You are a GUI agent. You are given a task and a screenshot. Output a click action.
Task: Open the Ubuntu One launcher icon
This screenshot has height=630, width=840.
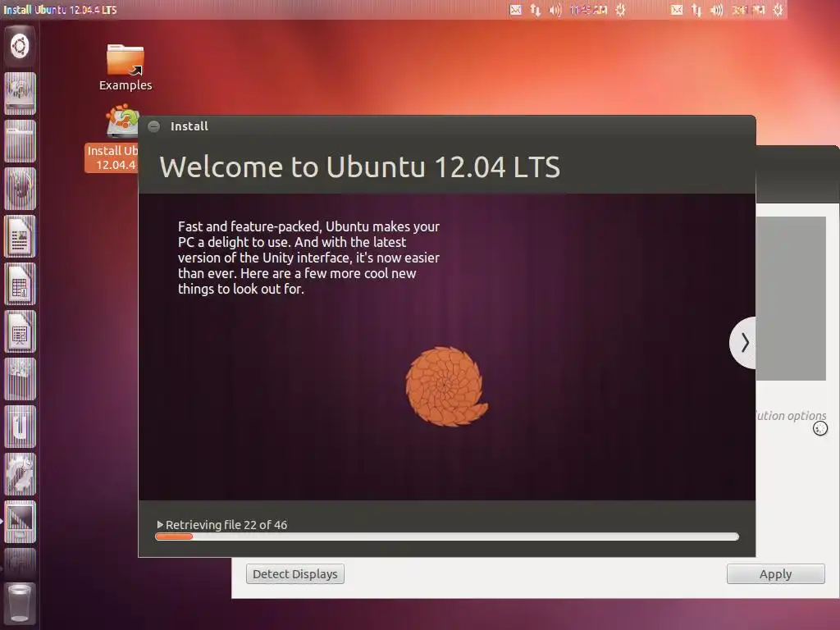pyautogui.click(x=20, y=427)
